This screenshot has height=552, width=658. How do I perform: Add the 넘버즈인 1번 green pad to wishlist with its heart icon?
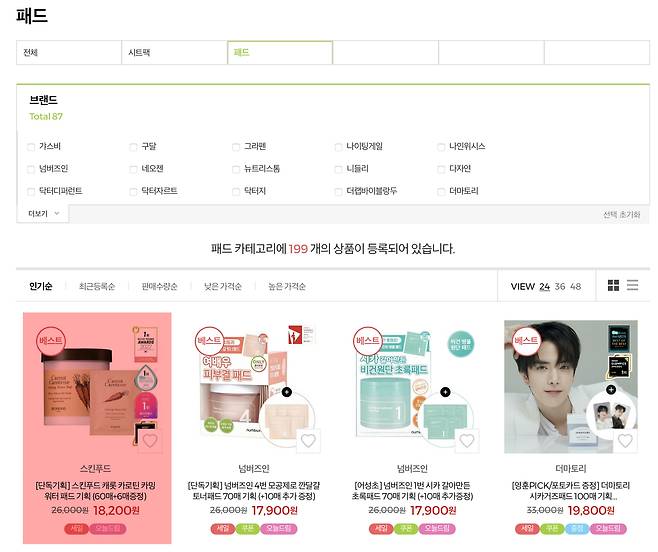467,440
